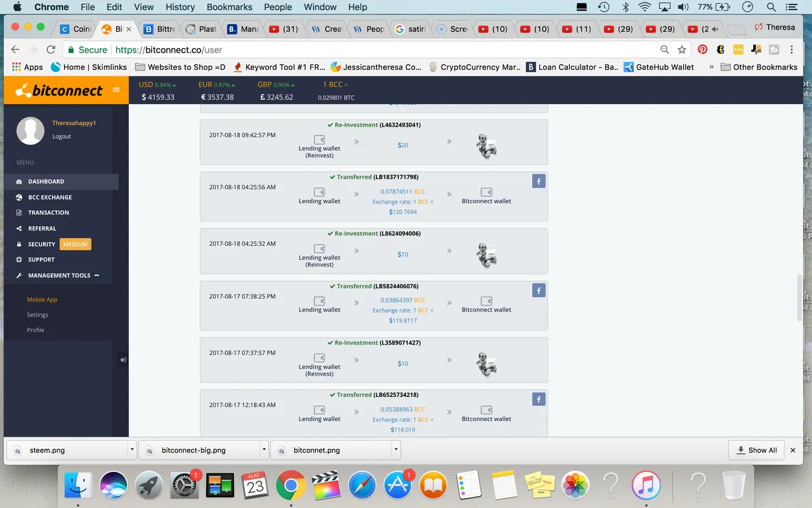Click the zoom magnifier in address bar
The height and width of the screenshot is (508, 812).
point(665,50)
